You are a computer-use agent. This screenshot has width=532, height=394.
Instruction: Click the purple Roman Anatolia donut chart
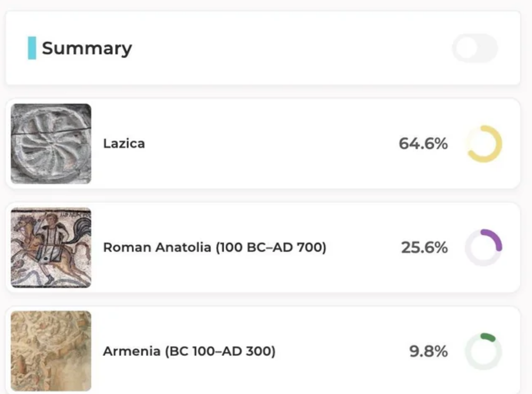click(484, 247)
